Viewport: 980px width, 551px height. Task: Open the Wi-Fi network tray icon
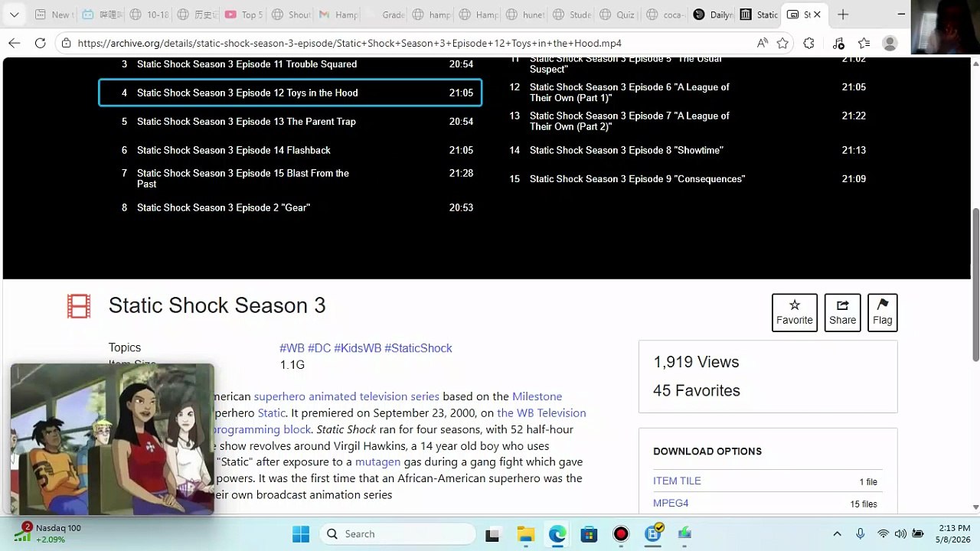tap(884, 534)
